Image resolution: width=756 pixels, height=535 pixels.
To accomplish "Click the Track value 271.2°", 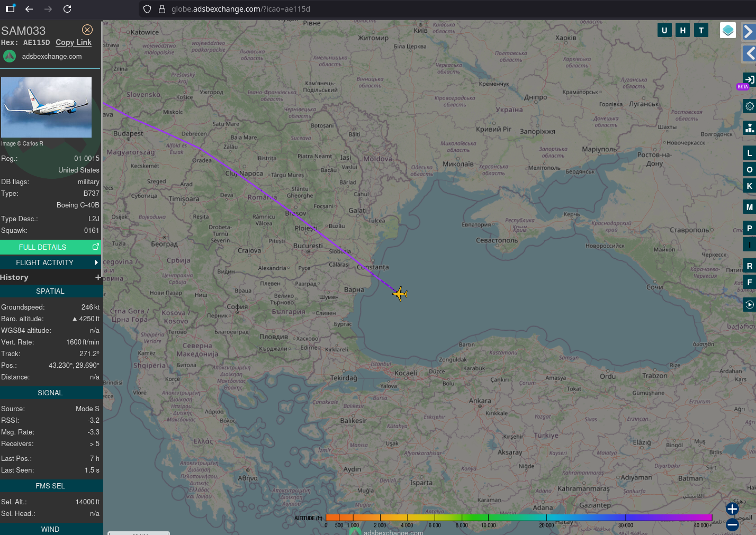I will [x=89, y=353].
